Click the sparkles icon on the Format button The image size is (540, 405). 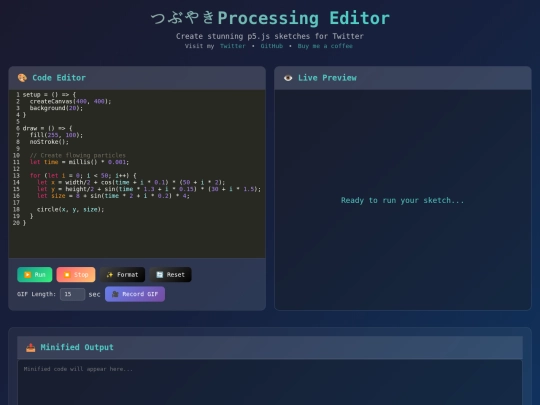(x=110, y=274)
